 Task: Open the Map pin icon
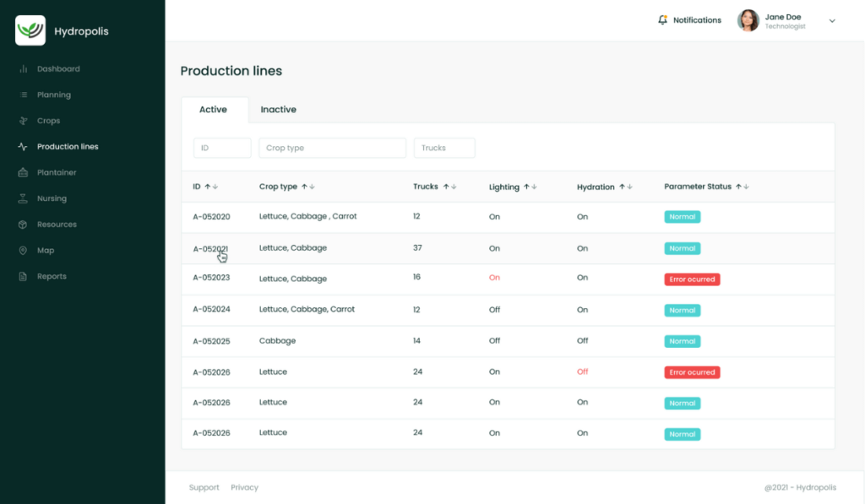(23, 251)
